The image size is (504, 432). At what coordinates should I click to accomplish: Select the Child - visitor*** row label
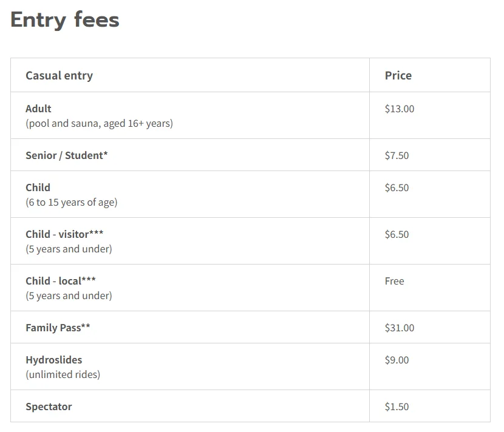click(64, 234)
